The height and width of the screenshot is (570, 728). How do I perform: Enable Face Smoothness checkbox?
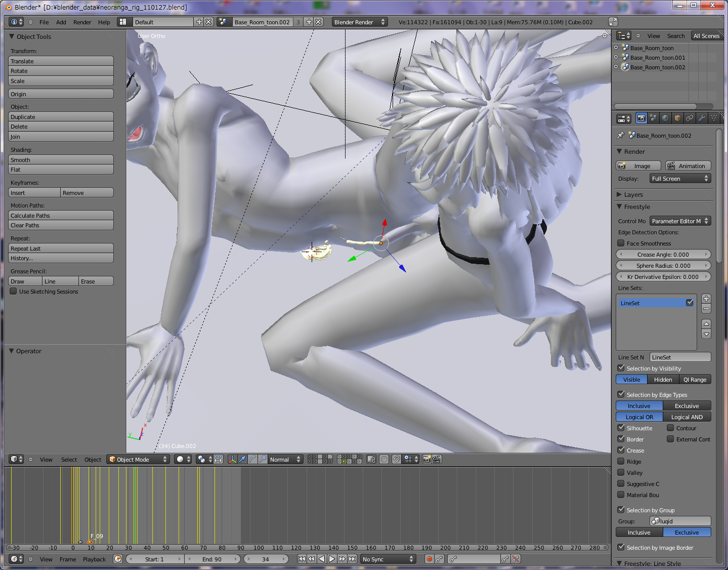click(621, 243)
